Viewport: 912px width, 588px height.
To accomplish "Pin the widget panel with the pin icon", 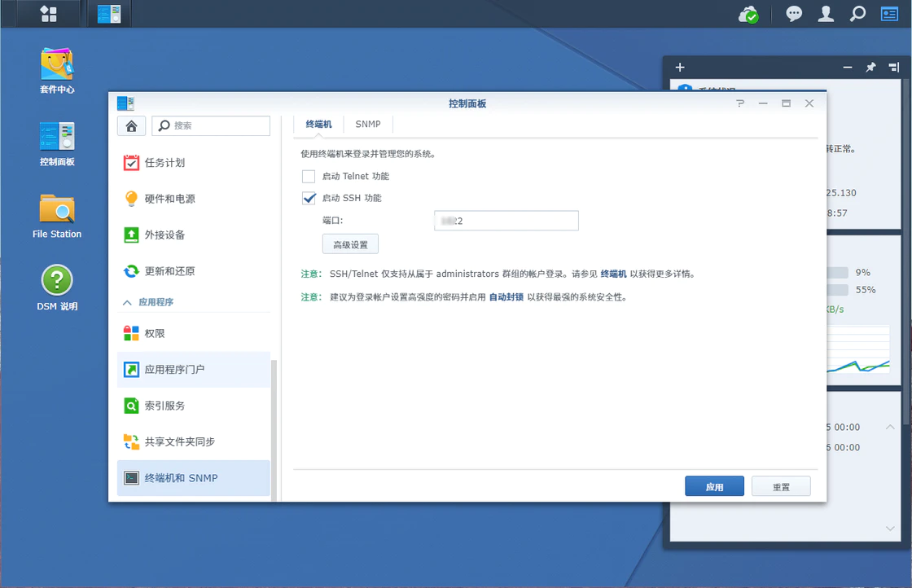I will (870, 67).
